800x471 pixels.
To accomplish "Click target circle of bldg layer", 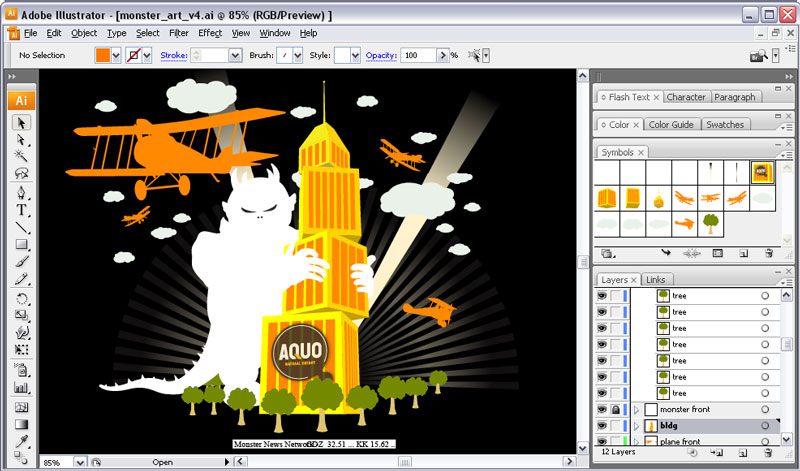I will [765, 426].
